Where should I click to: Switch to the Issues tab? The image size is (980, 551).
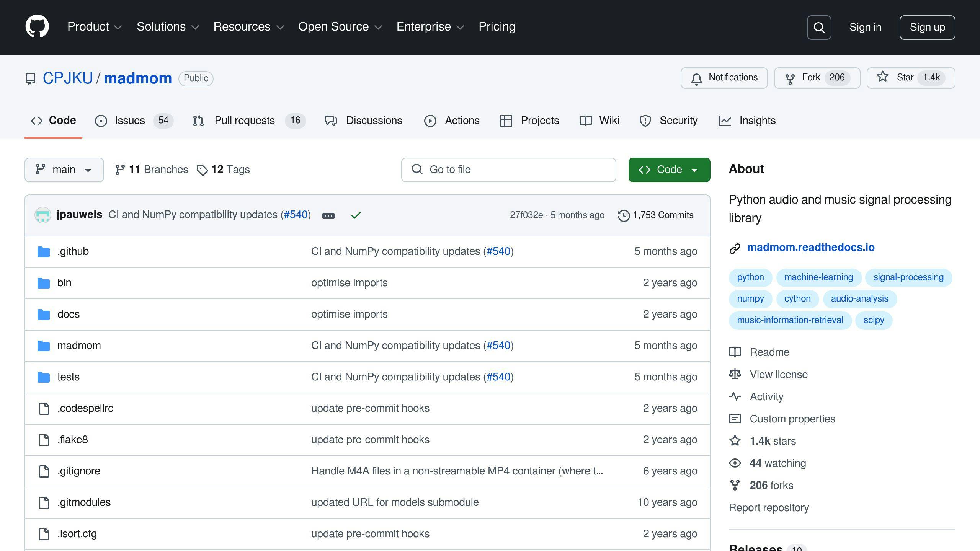pyautogui.click(x=134, y=121)
